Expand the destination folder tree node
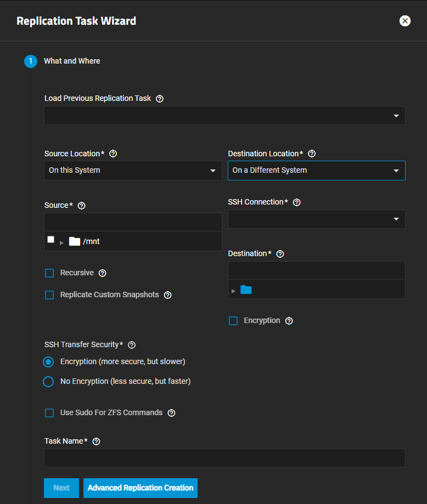This screenshot has height=504, width=427. [x=234, y=290]
